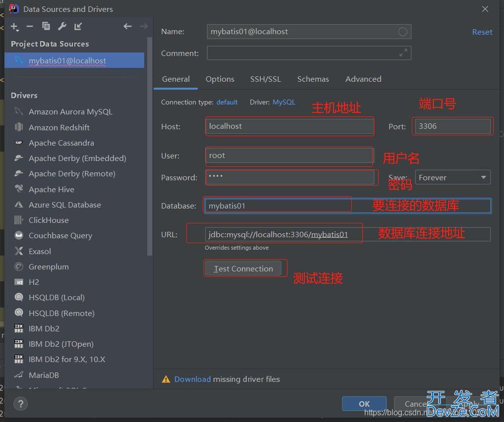The image size is (504, 422).
Task: Focus the Name input field
Action: coord(309,32)
